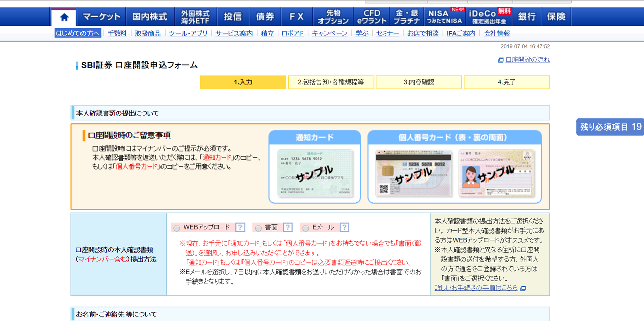Click the はじめての方へ link

pos(78,33)
